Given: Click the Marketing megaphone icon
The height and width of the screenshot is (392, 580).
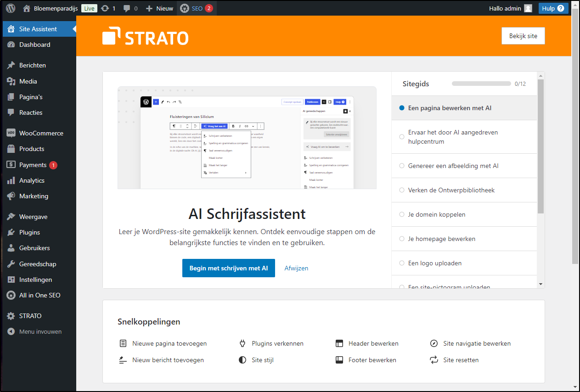Looking at the screenshot, I should coord(11,196).
